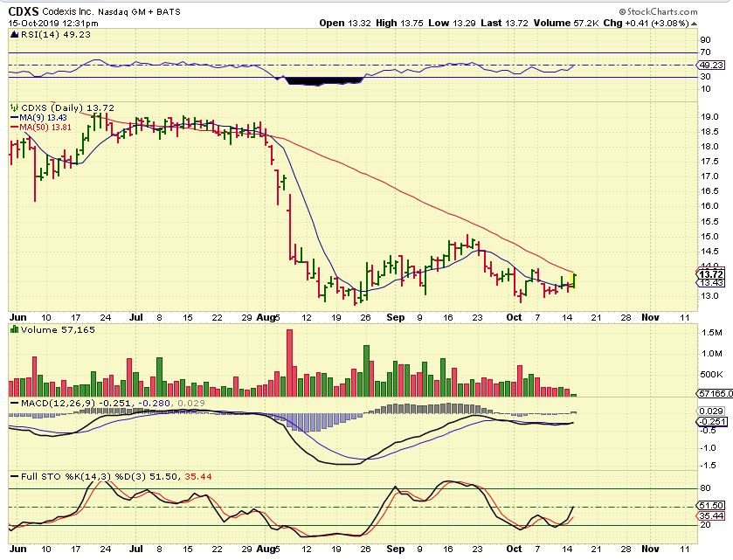Viewport: 733px width, 560px height.
Task: Click the 49.23 RSI value tag on the right axis
Action: point(711,65)
